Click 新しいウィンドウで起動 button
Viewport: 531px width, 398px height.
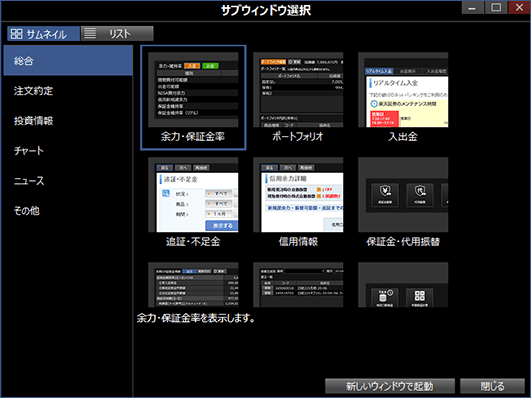click(x=390, y=386)
